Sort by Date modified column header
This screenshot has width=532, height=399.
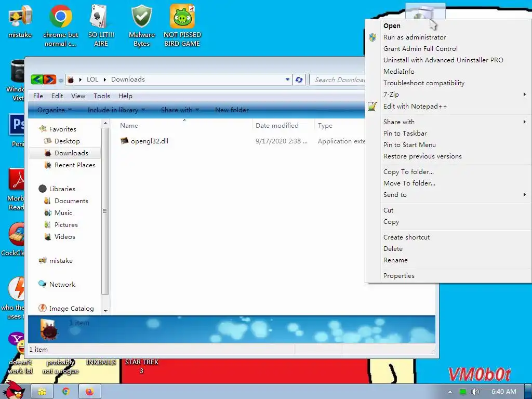coord(283,126)
